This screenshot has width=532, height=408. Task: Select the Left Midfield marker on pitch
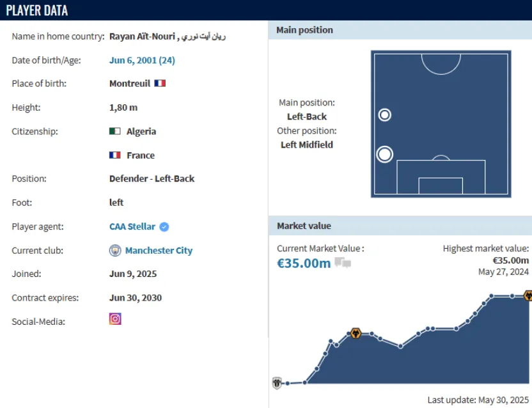coord(385,115)
